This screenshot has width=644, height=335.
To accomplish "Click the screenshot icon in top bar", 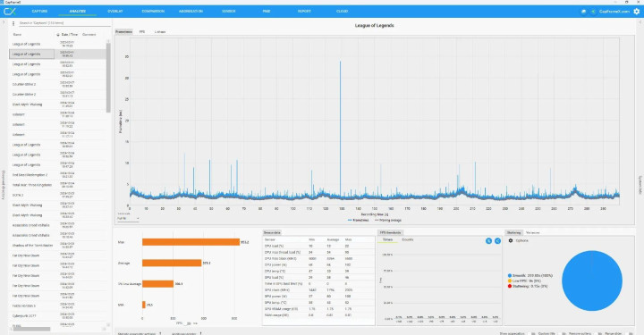I will [x=583, y=12].
